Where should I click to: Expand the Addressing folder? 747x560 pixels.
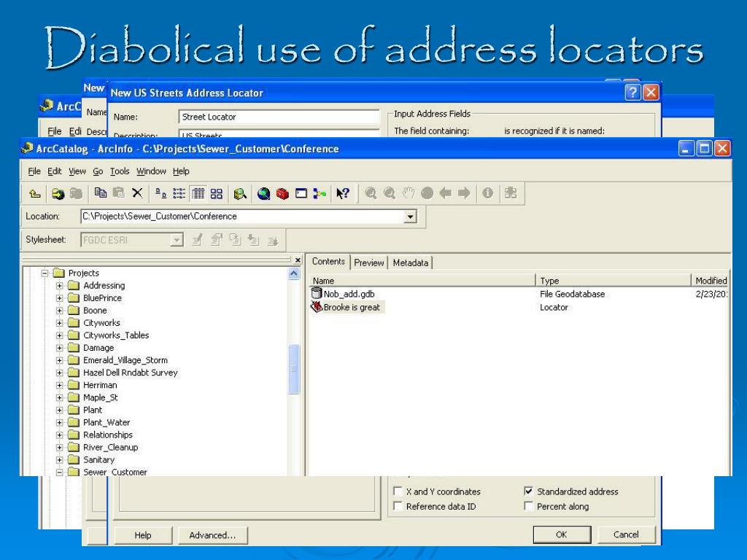tap(60, 286)
